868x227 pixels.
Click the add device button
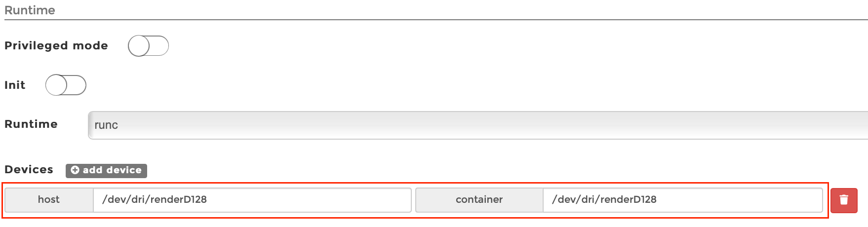click(106, 170)
